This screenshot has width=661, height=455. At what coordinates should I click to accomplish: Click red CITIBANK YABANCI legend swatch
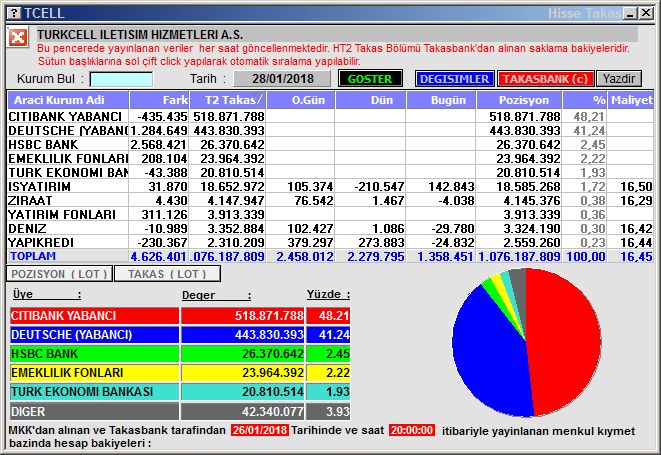(94, 316)
